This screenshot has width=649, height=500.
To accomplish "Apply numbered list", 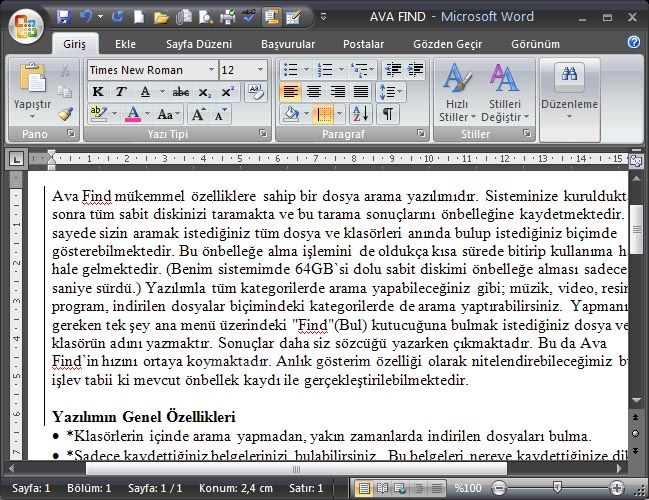I will pos(325,70).
